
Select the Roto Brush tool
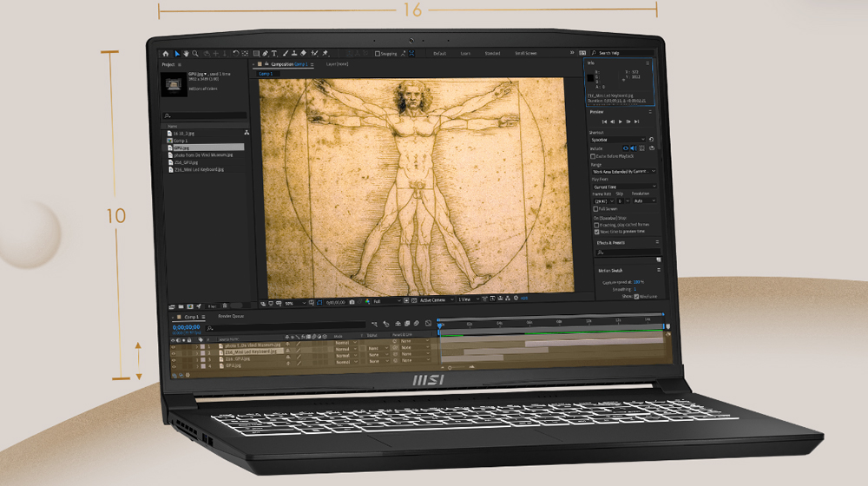314,54
